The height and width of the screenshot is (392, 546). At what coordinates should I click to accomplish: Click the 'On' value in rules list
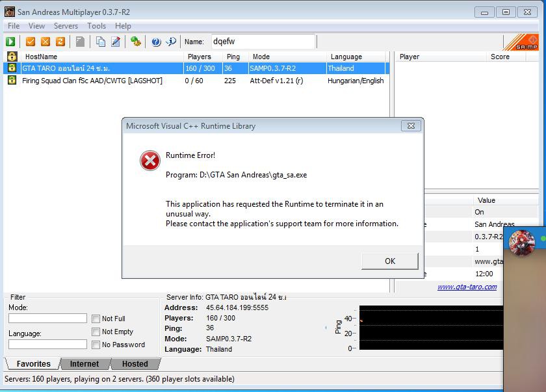[x=479, y=212]
